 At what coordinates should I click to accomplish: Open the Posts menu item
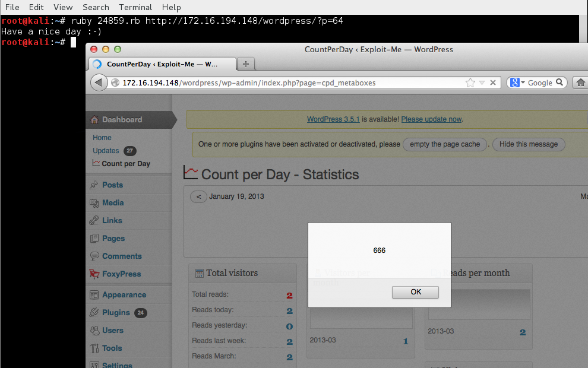112,185
